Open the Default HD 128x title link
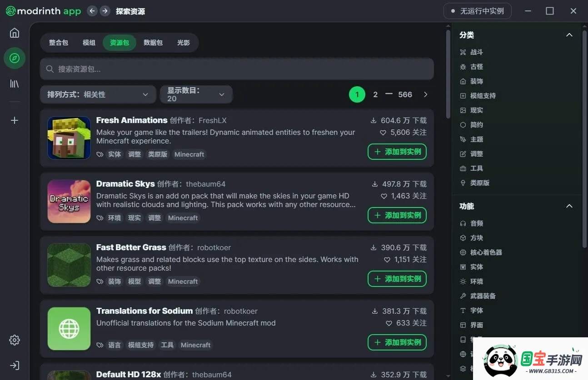588x380 pixels. (129, 375)
